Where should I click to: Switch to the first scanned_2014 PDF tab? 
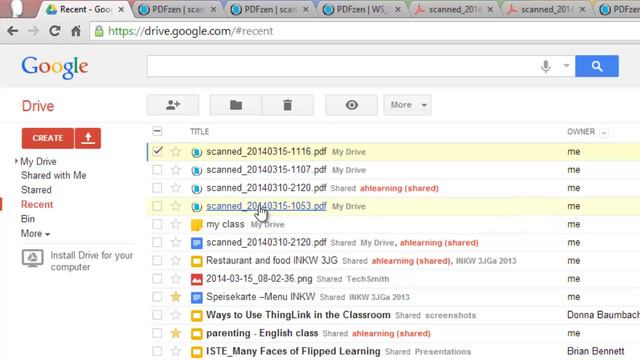(x=454, y=9)
